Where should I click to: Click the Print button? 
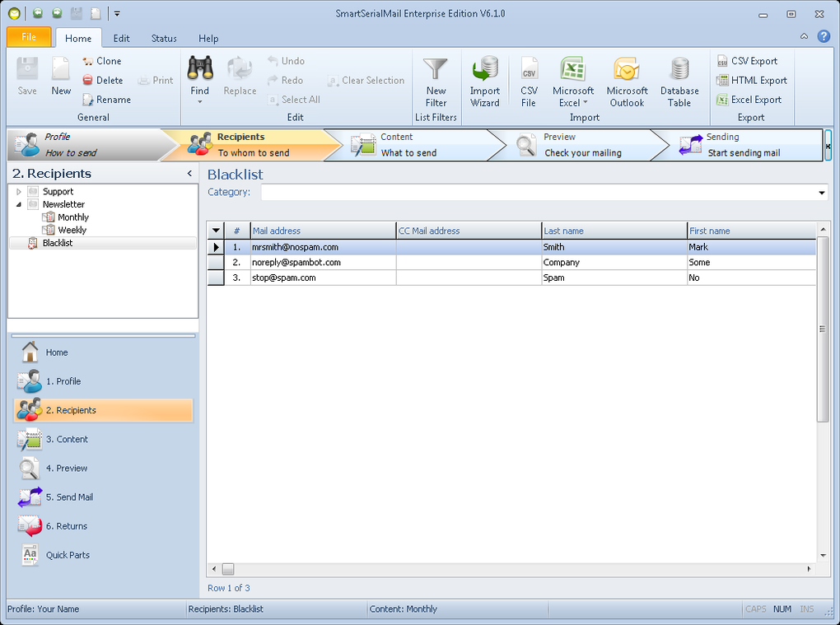[156, 81]
